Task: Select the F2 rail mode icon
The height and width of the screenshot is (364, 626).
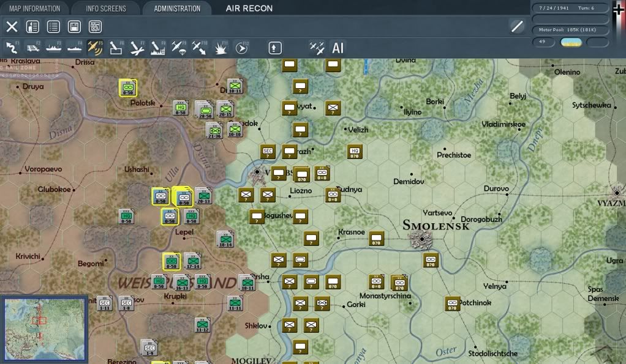Action: pyautogui.click(x=32, y=48)
